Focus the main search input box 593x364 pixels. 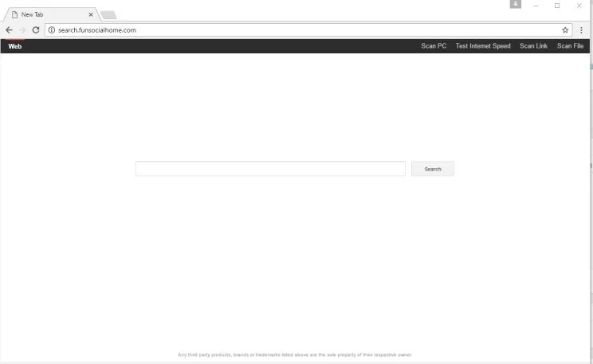click(x=270, y=169)
